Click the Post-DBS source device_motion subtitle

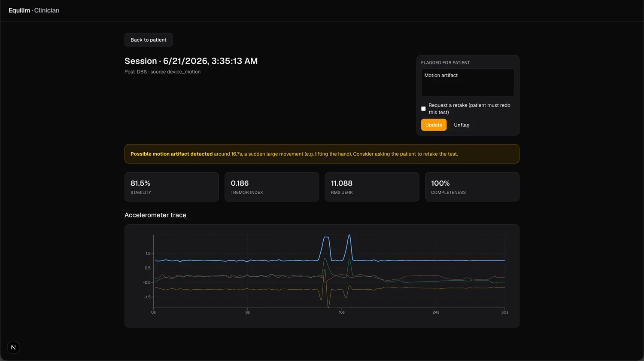click(x=162, y=72)
